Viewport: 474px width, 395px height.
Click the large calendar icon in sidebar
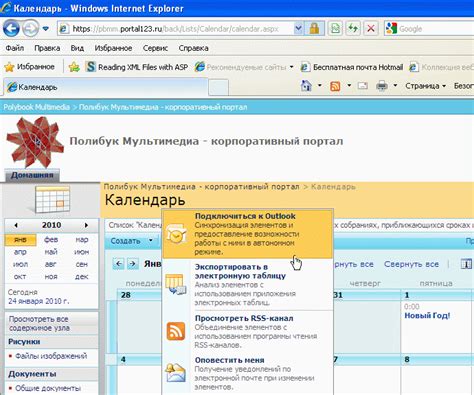pos(52,200)
